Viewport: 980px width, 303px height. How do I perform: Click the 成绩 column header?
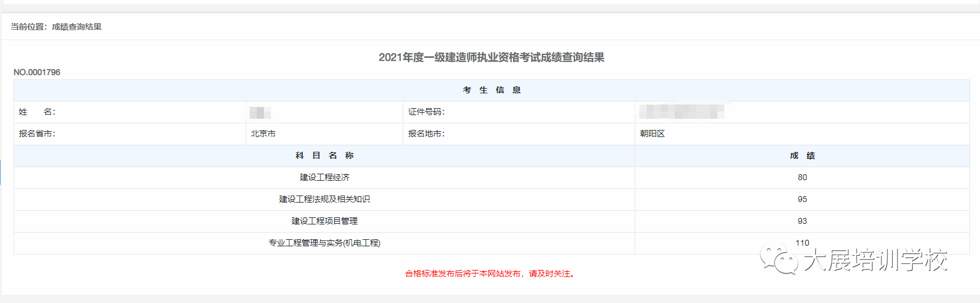802,155
